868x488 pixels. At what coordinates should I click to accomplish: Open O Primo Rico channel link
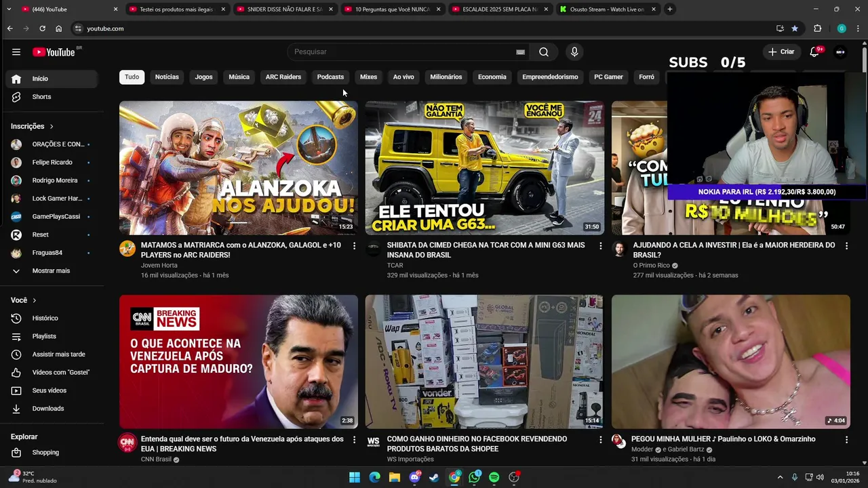651,266
